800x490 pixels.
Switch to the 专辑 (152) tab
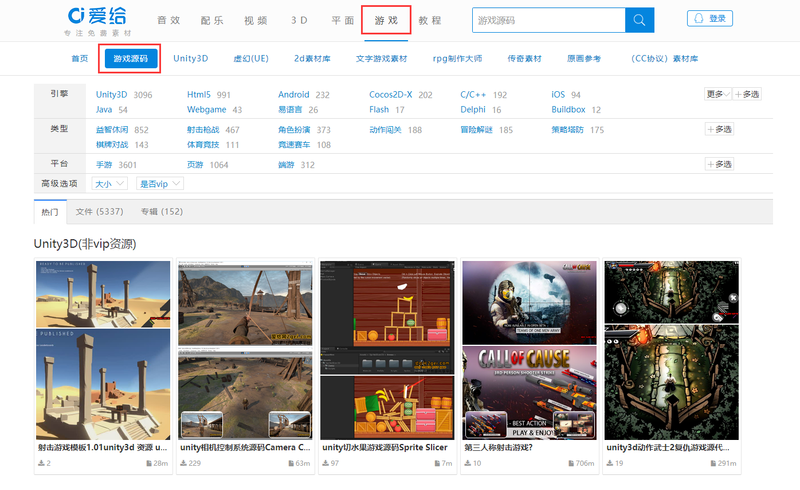click(162, 212)
